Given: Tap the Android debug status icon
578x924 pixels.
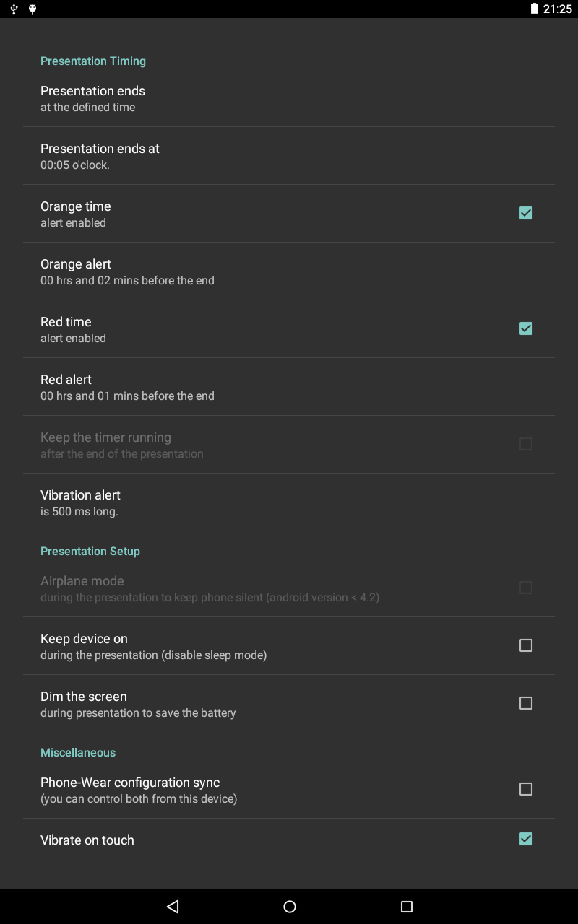Looking at the screenshot, I should pos(33,9).
